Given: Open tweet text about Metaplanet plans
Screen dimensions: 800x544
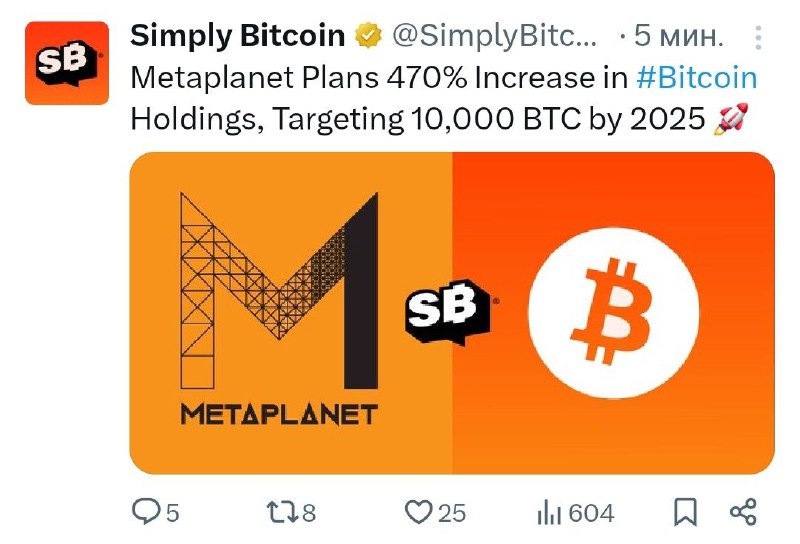Looking at the screenshot, I should click(x=444, y=98).
